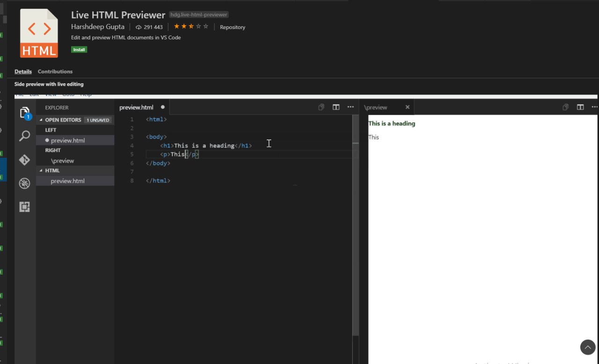Image resolution: width=599 pixels, height=364 pixels.
Task: Click split editor icon in right editor toolbar
Action: pos(580,107)
